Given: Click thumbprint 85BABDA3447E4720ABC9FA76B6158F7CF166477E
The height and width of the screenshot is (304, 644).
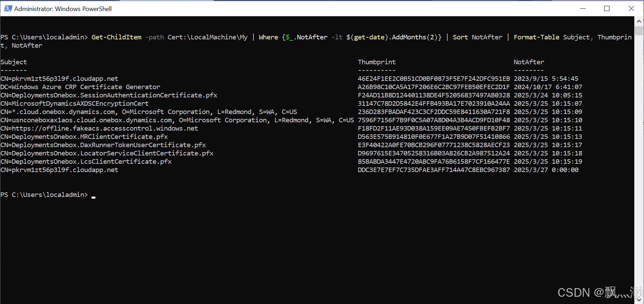Looking at the screenshot, I should (x=434, y=162).
